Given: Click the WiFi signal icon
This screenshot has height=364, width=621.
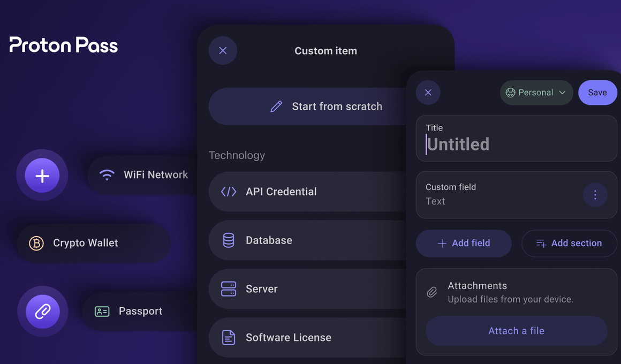Looking at the screenshot, I should pos(107,175).
